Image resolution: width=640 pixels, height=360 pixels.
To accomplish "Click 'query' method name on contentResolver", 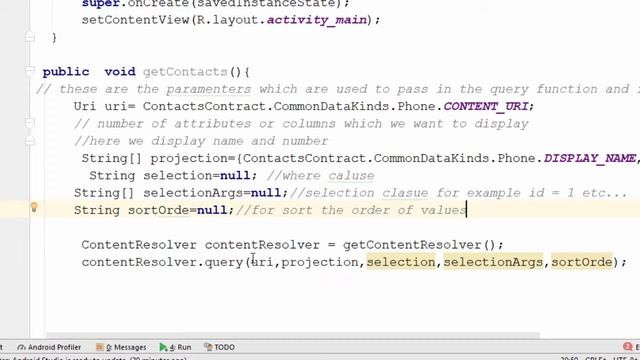I will tap(224, 262).
